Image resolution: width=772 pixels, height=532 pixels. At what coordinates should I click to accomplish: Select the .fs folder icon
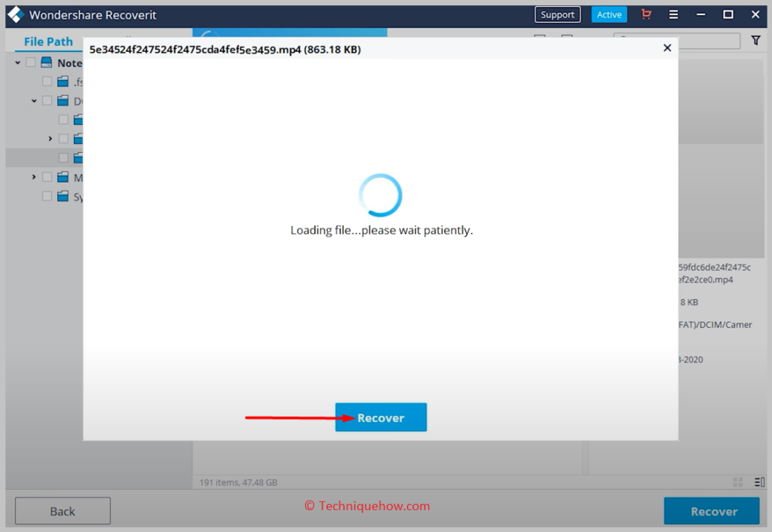pyautogui.click(x=63, y=81)
